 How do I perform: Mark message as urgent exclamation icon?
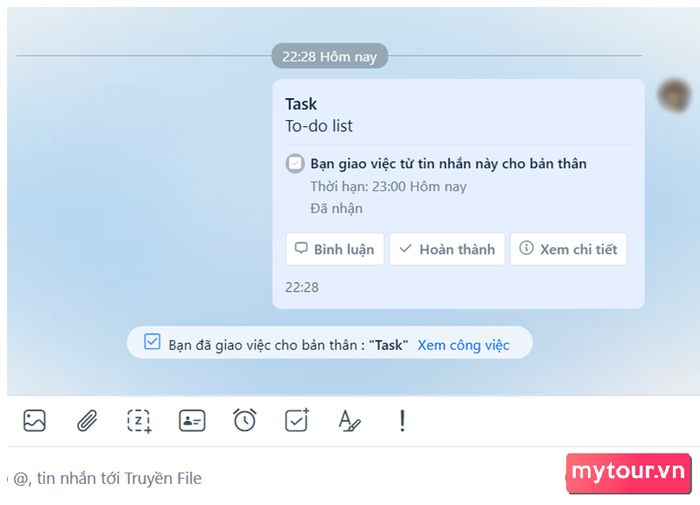402,421
